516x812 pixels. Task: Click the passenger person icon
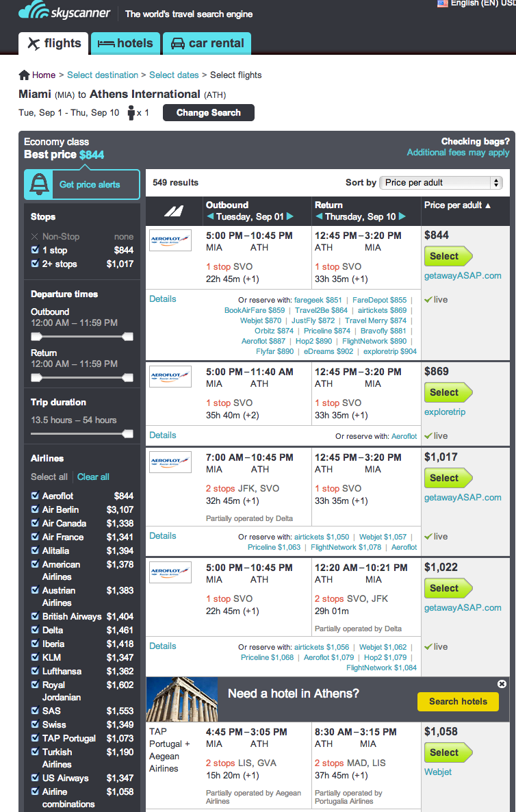click(x=131, y=112)
